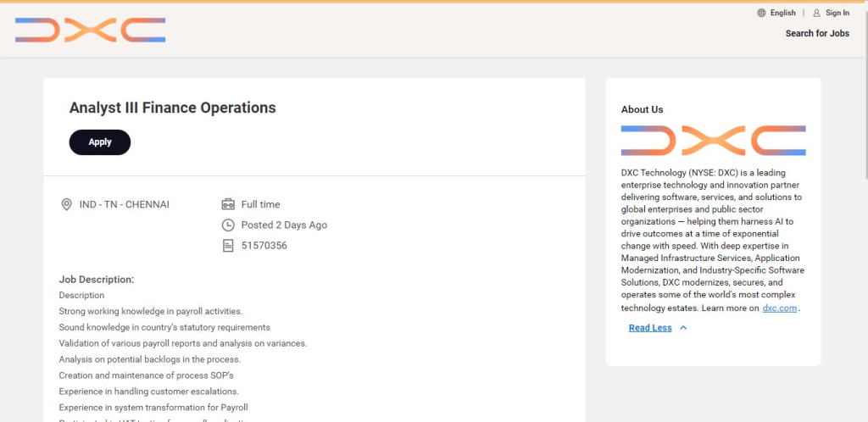Click the location pin icon
The height and width of the screenshot is (422, 868).
66,204
